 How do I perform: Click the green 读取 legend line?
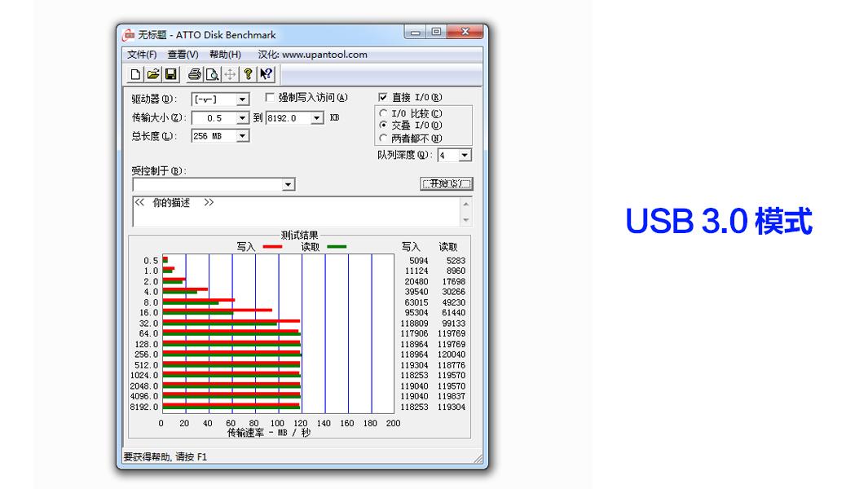click(x=337, y=246)
